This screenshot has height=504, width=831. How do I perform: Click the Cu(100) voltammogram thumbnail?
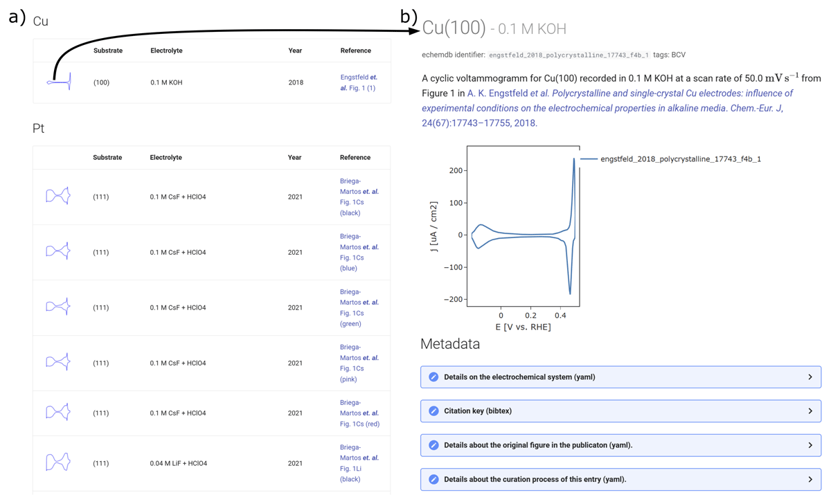pyautogui.click(x=60, y=82)
